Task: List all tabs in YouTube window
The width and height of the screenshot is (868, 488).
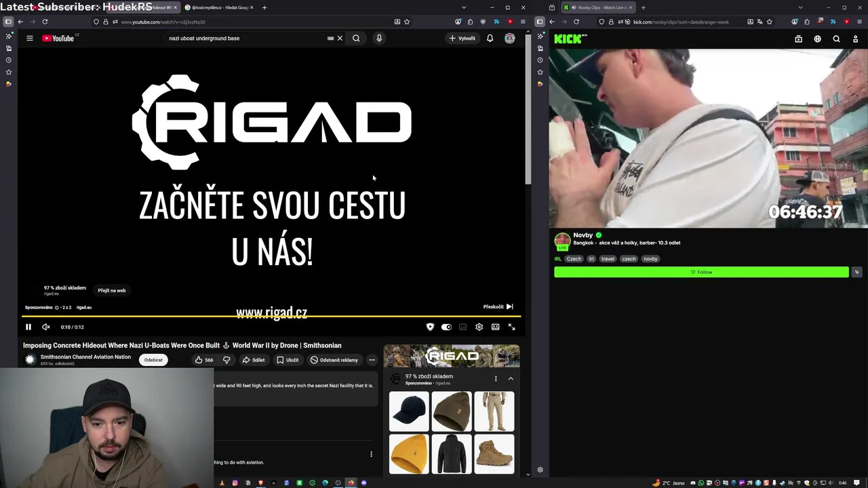Action: tap(465, 7)
